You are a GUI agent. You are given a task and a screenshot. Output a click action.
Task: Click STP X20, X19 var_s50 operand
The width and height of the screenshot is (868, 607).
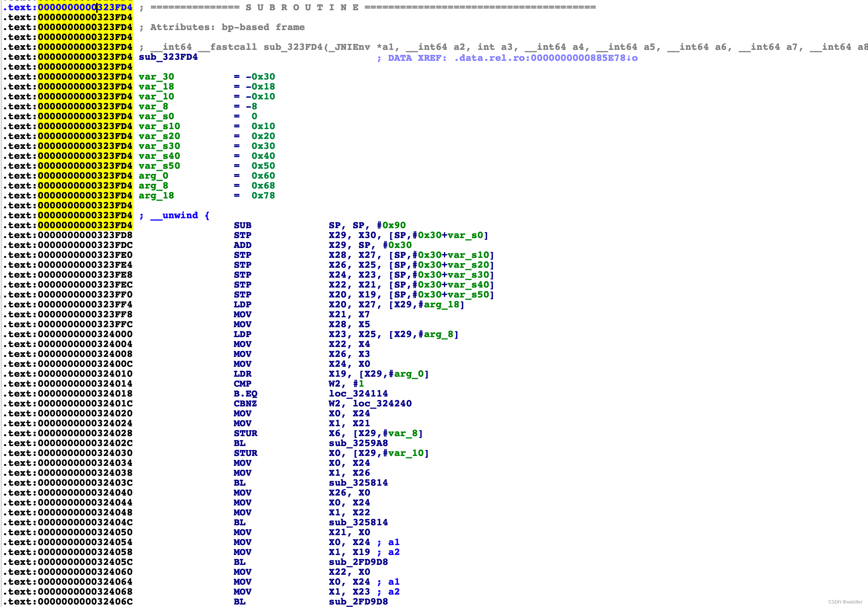tap(411, 294)
